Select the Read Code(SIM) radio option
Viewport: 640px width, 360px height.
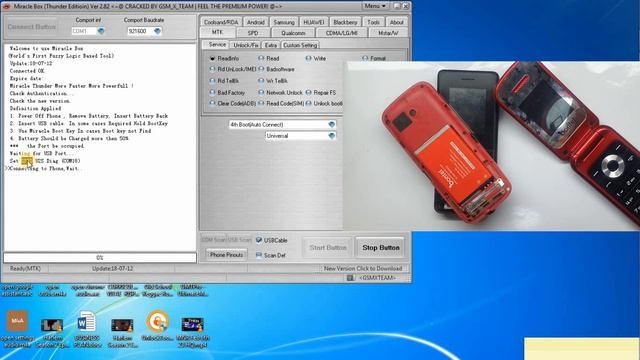click(x=261, y=104)
